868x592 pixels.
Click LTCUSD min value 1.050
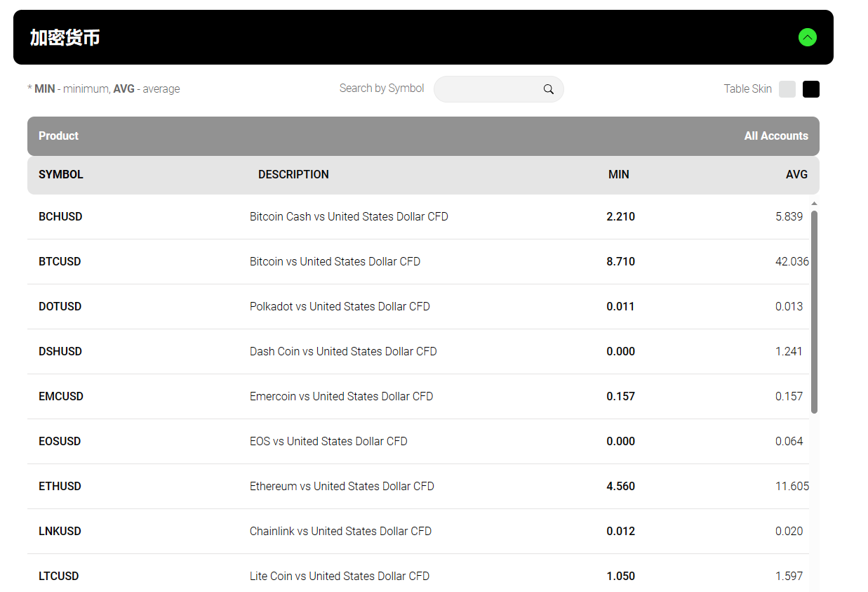621,577
